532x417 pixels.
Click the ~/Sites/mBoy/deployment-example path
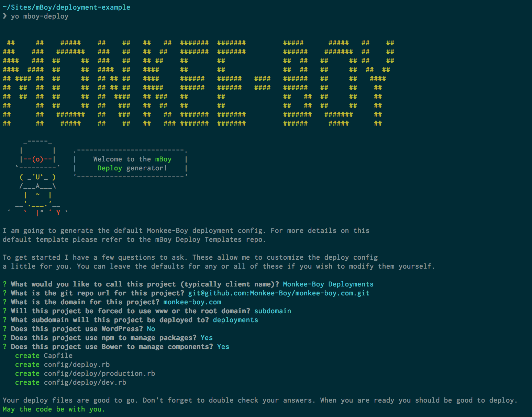(x=66, y=7)
